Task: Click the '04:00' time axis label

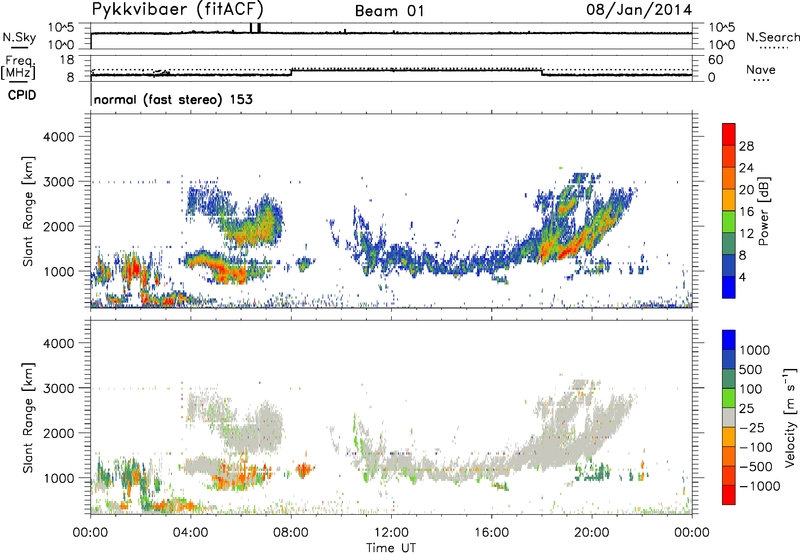Action: (x=190, y=533)
